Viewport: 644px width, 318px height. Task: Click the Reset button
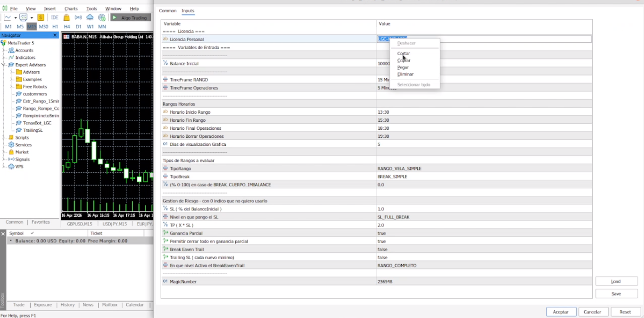625,312
